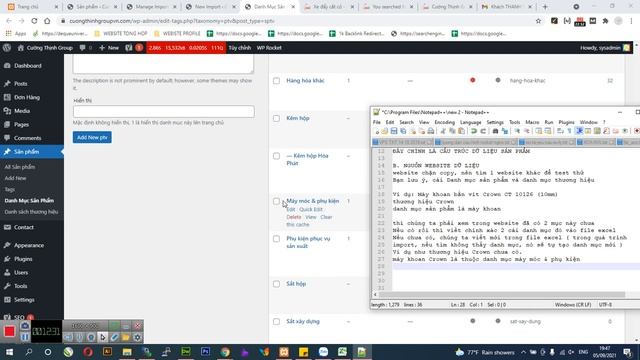This screenshot has width=640, height=360.
Task: Open Danh sách thương hiệu submenu
Action: (31, 212)
